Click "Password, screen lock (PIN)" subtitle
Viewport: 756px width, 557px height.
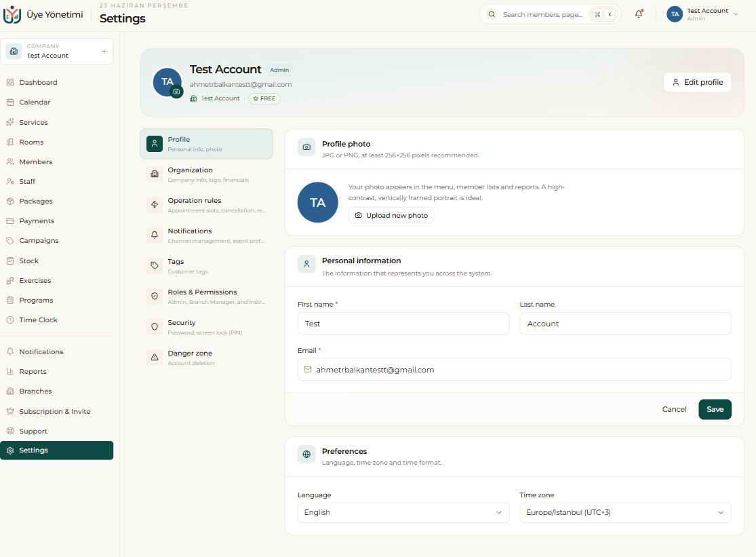(205, 332)
